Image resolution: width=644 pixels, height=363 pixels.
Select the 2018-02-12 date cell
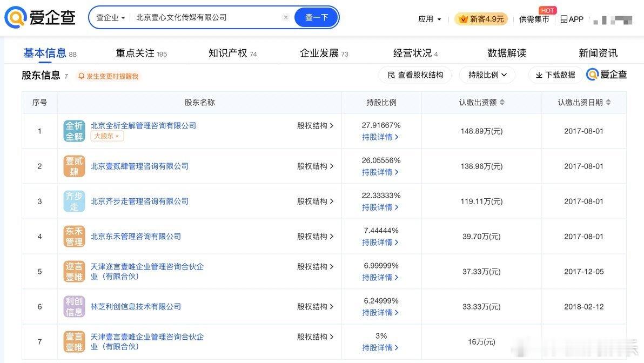[x=583, y=307]
